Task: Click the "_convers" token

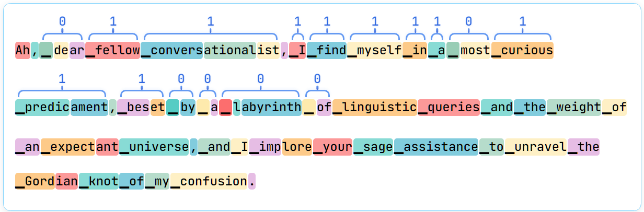Action: (x=172, y=50)
